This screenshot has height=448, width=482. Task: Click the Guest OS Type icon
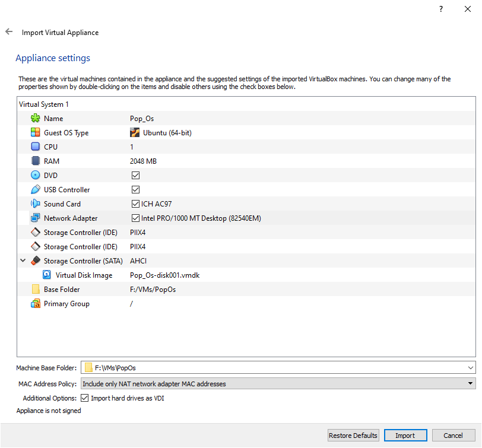coord(36,132)
